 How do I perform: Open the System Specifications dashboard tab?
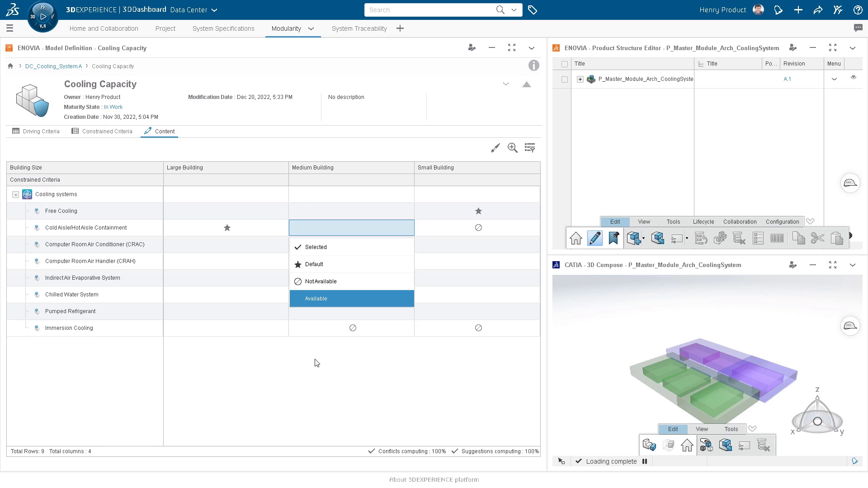pos(223,28)
